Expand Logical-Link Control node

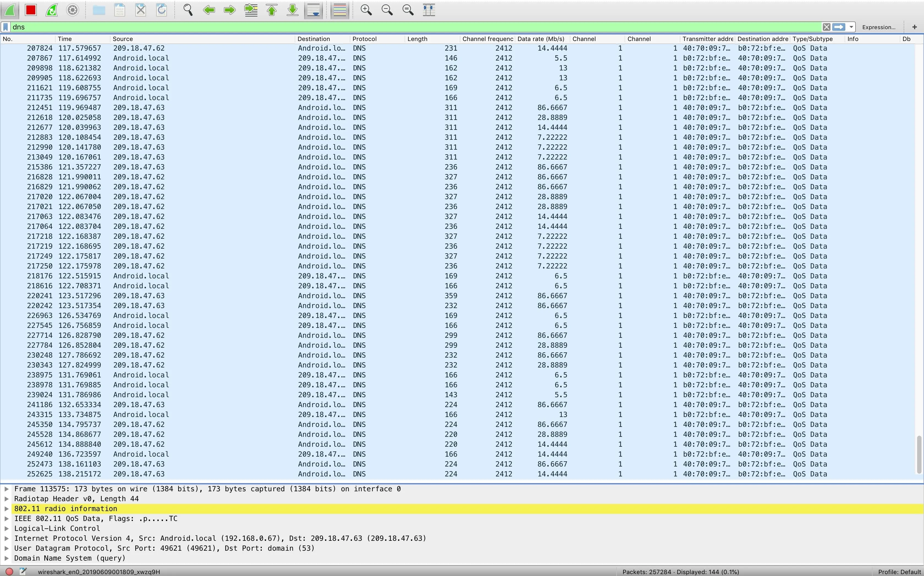click(x=7, y=528)
